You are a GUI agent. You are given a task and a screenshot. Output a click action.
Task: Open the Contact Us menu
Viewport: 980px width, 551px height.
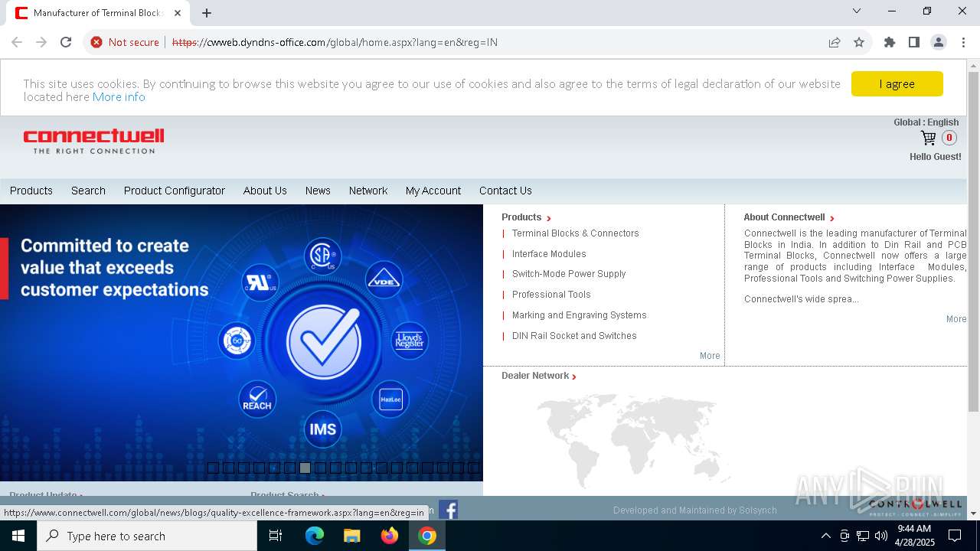point(505,191)
